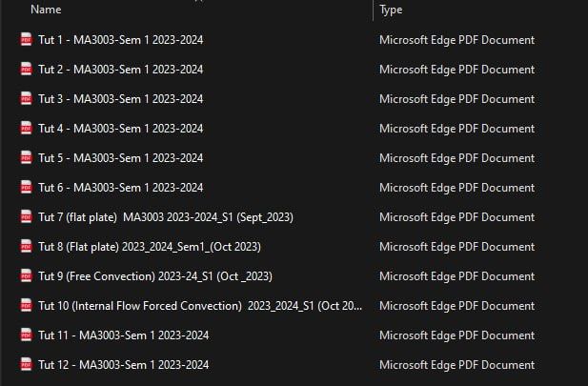This screenshot has height=386, width=588.
Task: Click the PDF icon for Tut 7 flat plate
Action: point(27,216)
